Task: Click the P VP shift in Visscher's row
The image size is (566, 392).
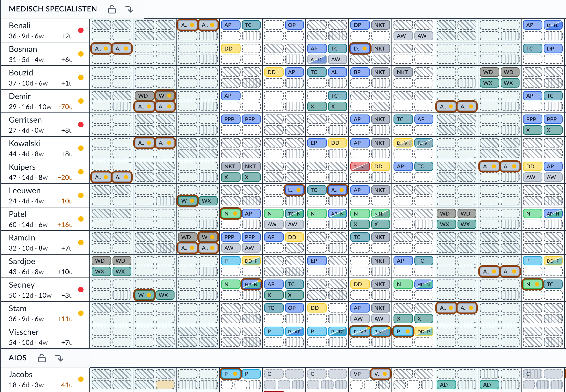Action: (360, 332)
